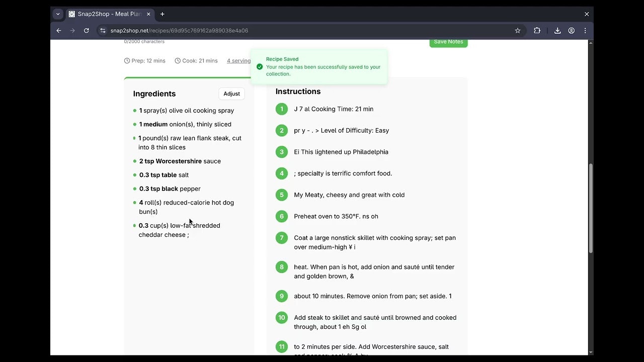Click the raw lean flank steak ingredient
Image resolution: width=644 pixels, height=362 pixels.
click(190, 143)
